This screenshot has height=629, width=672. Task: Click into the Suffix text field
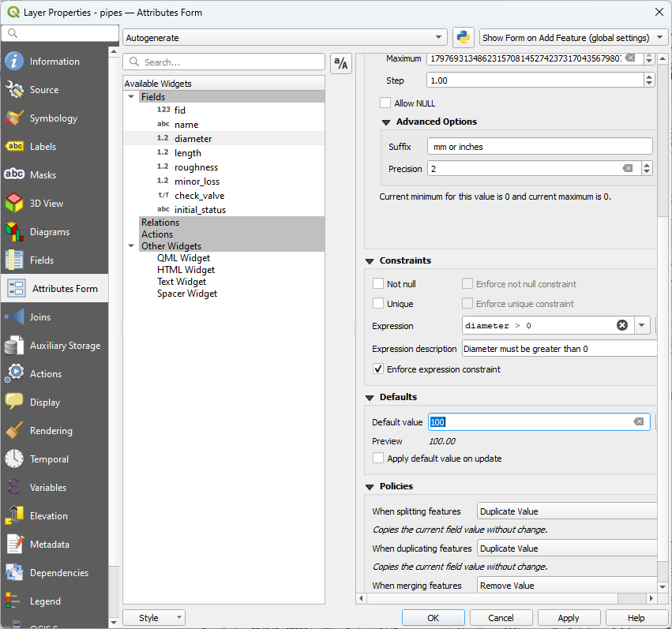coord(539,147)
